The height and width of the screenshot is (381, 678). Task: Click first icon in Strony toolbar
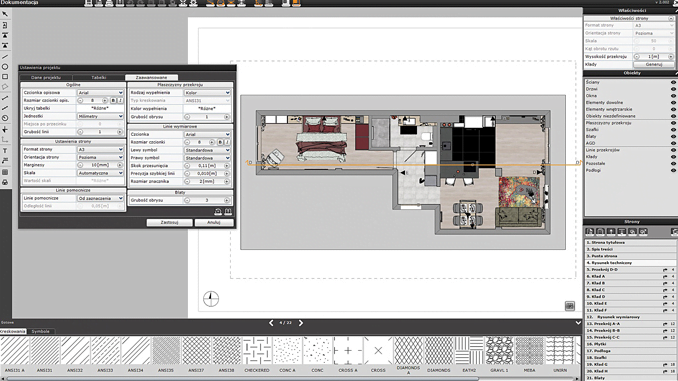point(590,232)
